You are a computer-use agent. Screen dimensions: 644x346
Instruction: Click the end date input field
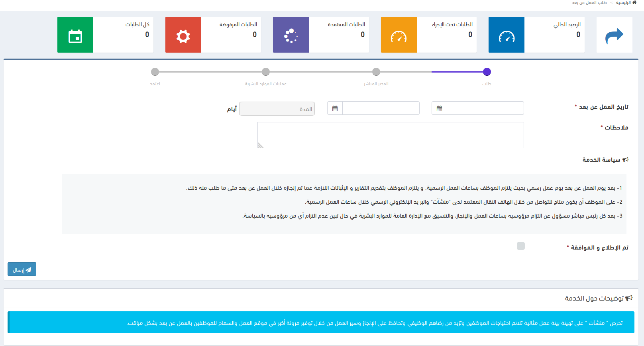point(381,108)
